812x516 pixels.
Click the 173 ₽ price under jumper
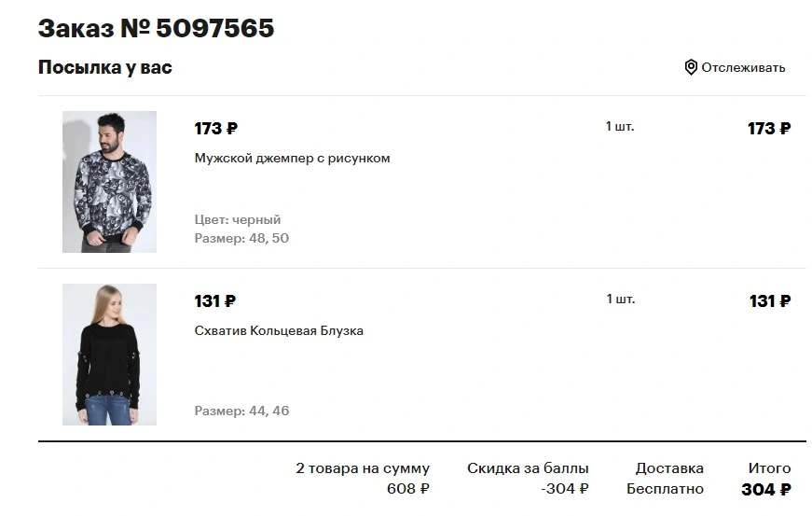coord(216,128)
